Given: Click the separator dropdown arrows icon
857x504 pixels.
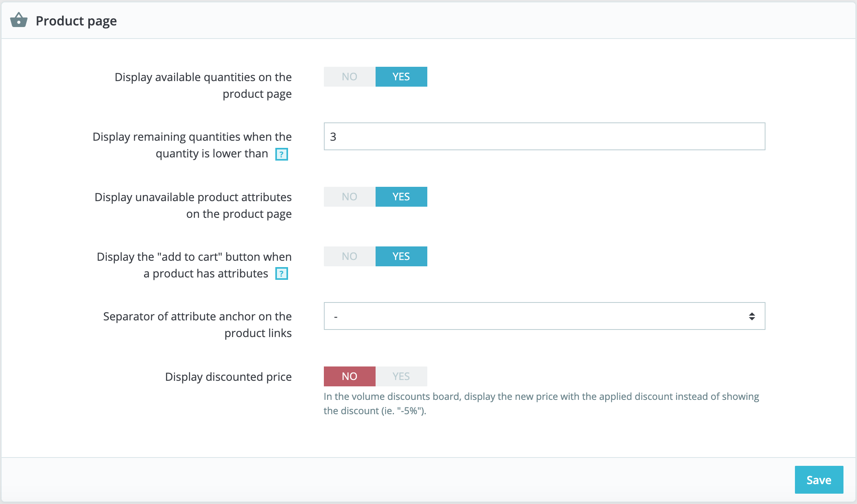Looking at the screenshot, I should click(752, 316).
